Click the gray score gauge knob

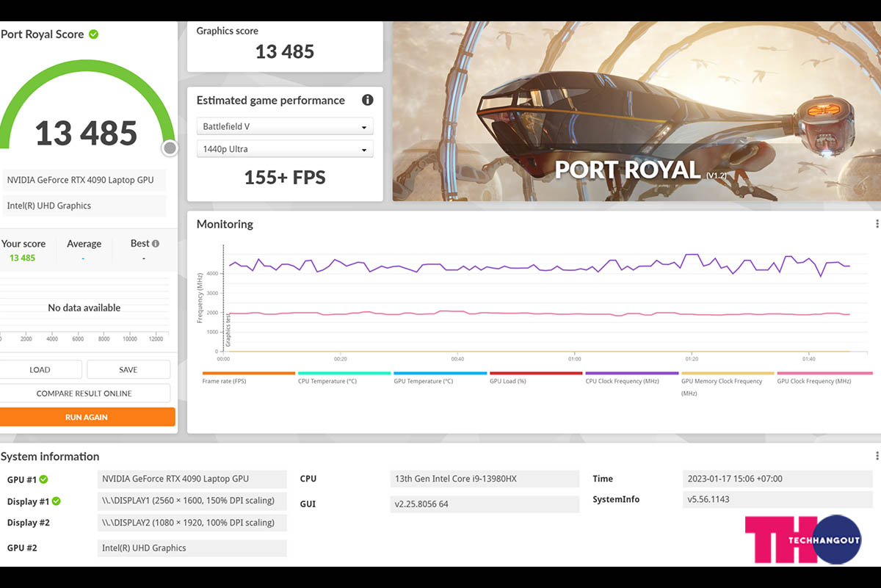coord(170,148)
